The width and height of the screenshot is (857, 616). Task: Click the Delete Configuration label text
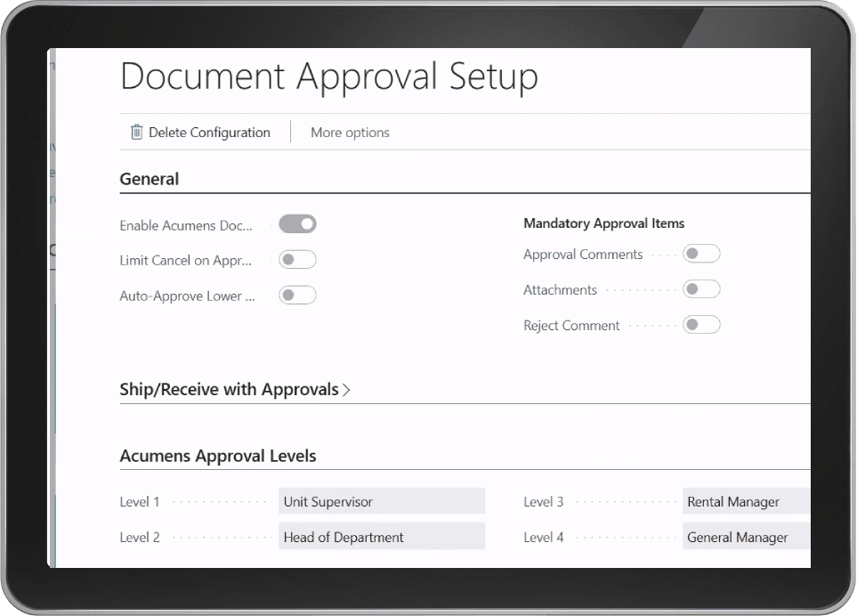coord(209,133)
